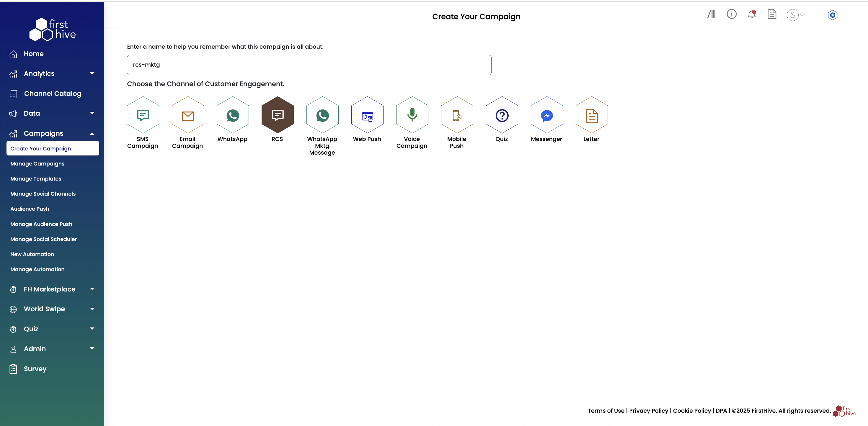Open Manage Automation
The width and height of the screenshot is (868, 426).
point(37,269)
